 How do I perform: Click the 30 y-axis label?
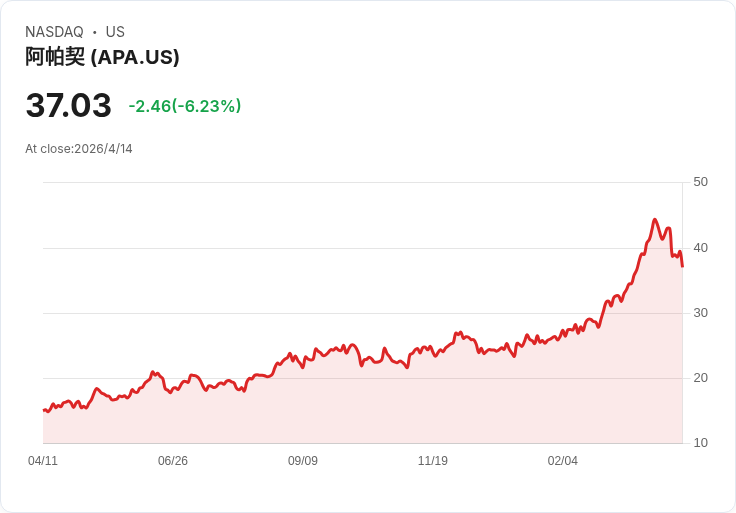[701, 312]
